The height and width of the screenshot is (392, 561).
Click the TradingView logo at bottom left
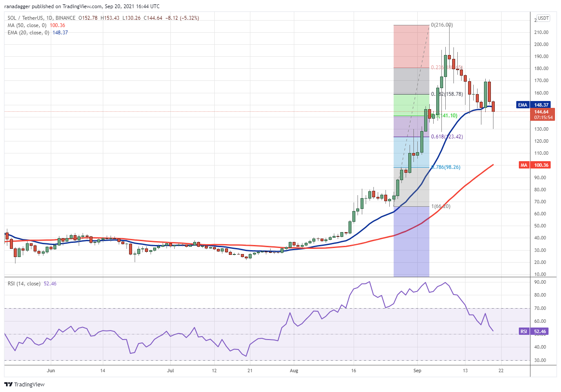(x=25, y=384)
